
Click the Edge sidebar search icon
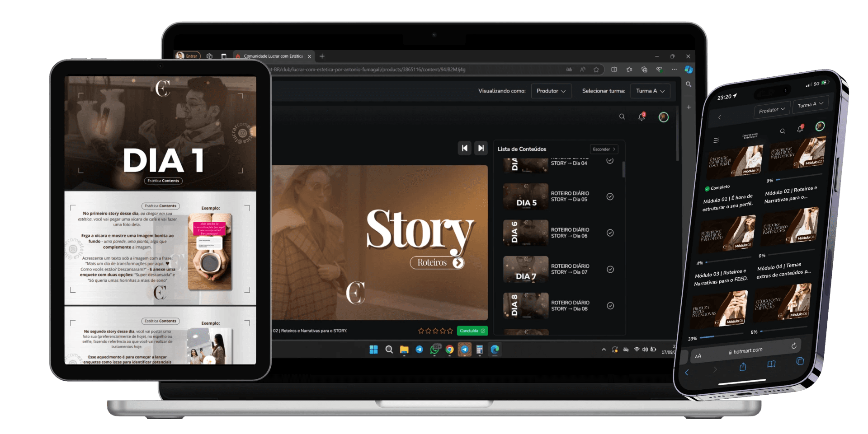pos(689,84)
